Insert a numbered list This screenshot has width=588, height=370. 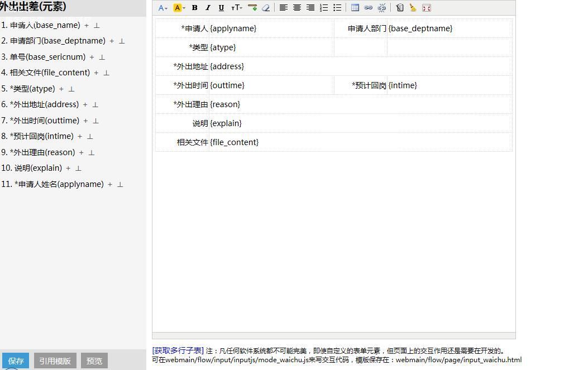(324, 8)
